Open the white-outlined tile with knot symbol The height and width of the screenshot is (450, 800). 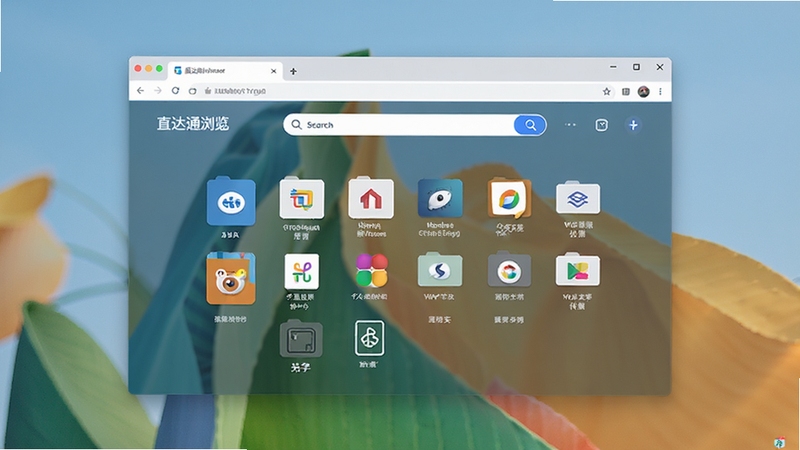point(370,338)
